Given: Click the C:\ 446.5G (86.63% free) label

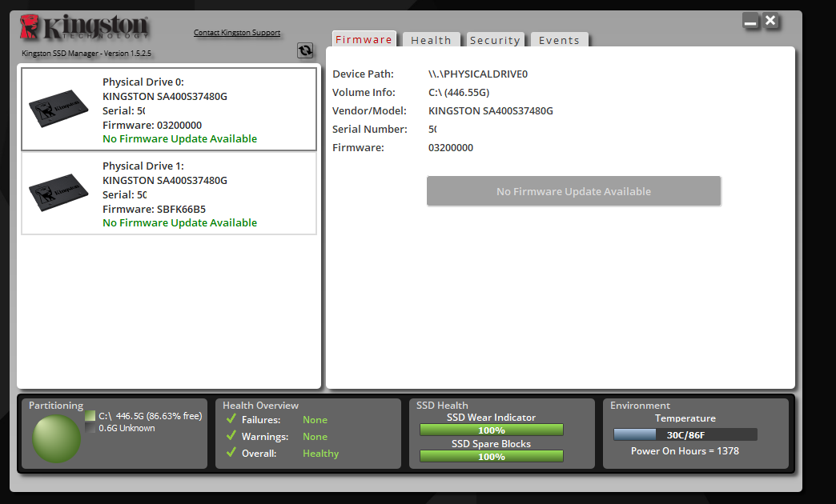Looking at the screenshot, I should coord(151,416).
